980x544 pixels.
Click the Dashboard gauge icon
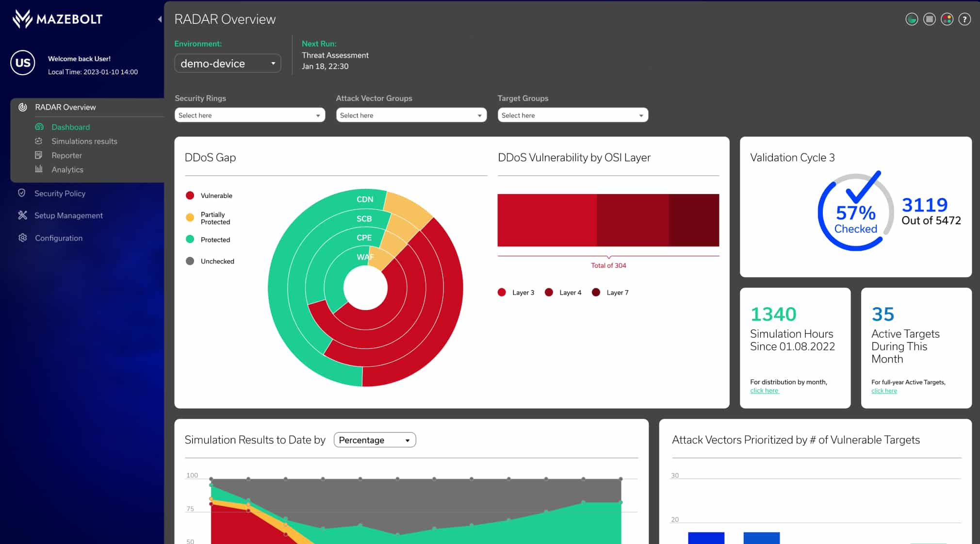(39, 127)
